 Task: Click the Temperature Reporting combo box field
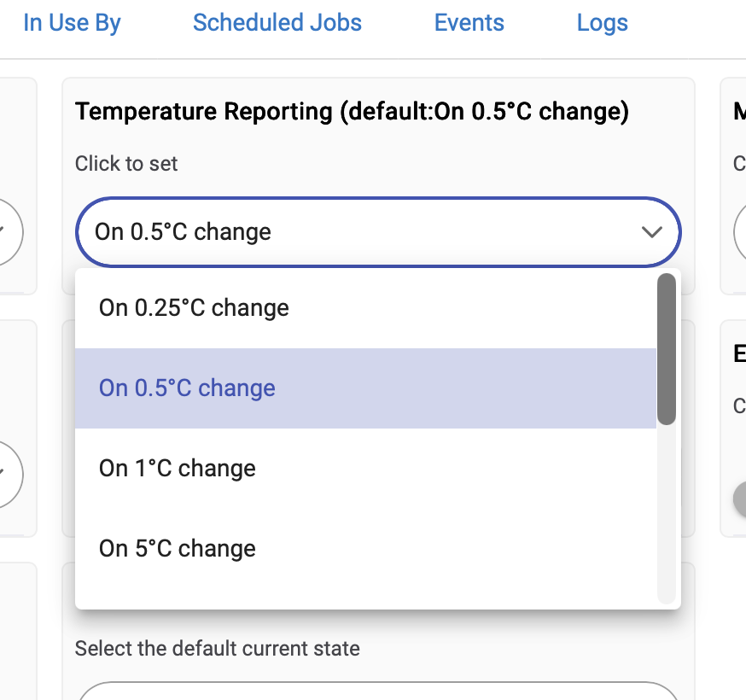pyautogui.click(x=358, y=232)
